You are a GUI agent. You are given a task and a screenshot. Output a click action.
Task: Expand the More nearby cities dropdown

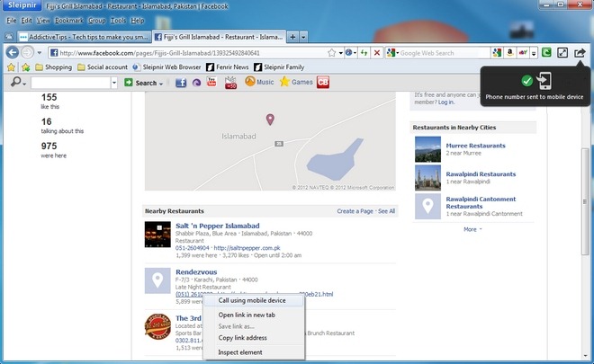pos(472,229)
